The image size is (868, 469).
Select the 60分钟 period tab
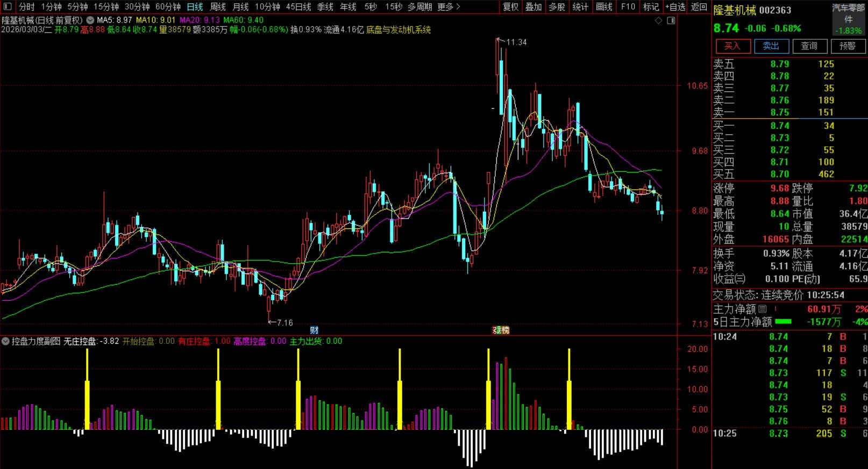click(168, 7)
